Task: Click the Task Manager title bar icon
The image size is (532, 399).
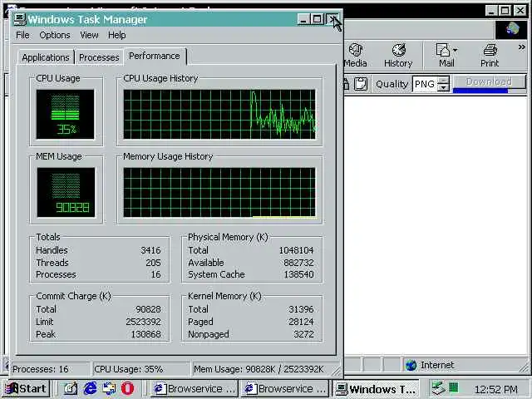Action: (20, 19)
